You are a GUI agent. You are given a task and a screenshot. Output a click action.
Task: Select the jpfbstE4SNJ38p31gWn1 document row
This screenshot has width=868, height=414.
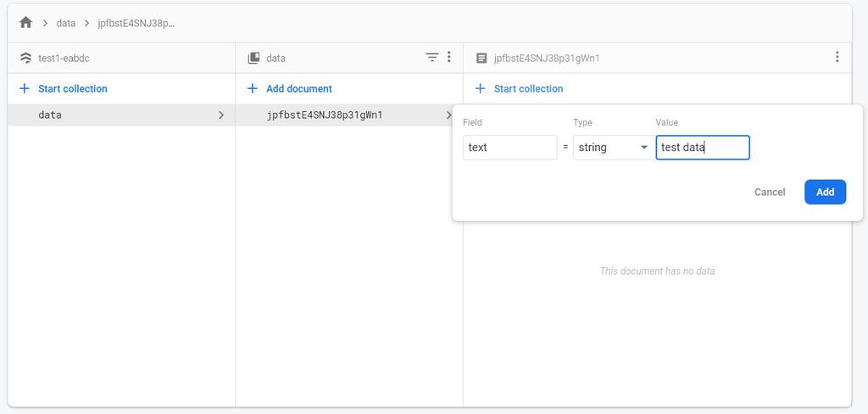pos(325,115)
